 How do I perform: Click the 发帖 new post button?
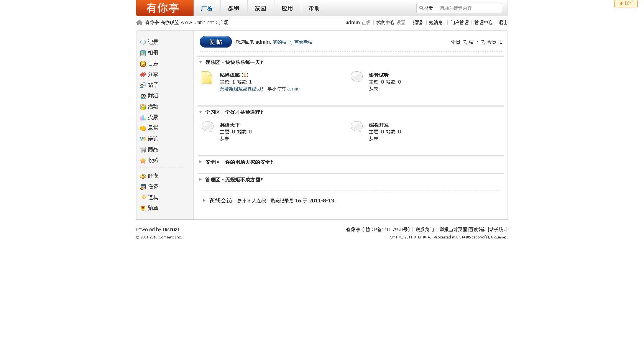tap(216, 42)
